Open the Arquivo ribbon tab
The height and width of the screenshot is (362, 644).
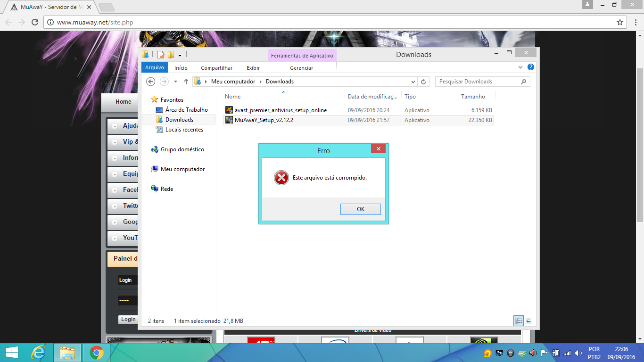coord(154,68)
